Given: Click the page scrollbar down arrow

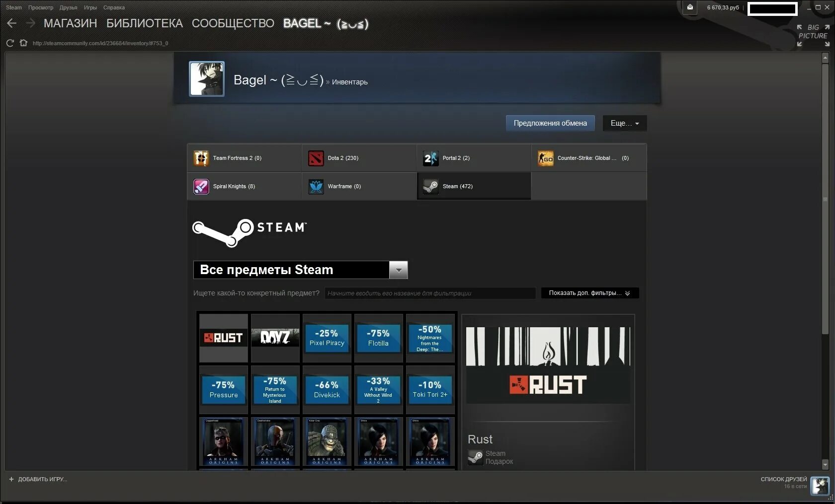Looking at the screenshot, I should (826, 465).
